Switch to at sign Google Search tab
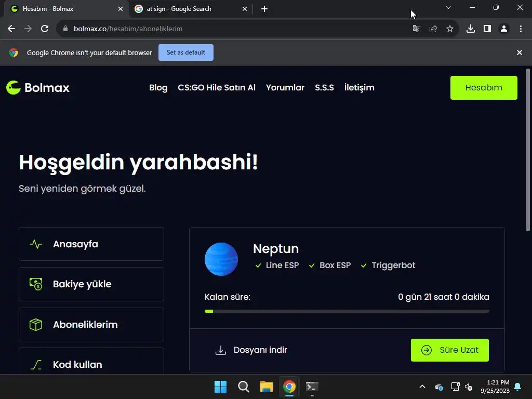Screen dimensions: 532x399 pyautogui.click(x=191, y=9)
